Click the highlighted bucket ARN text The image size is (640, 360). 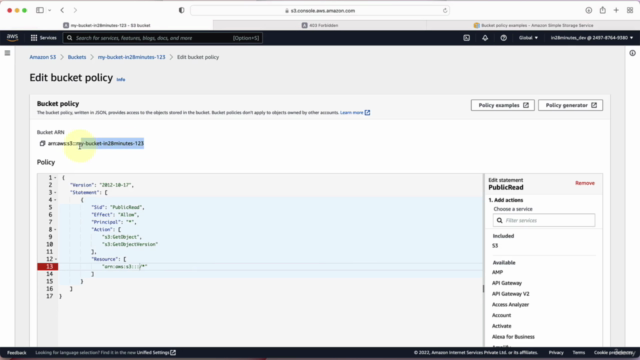[112, 143]
